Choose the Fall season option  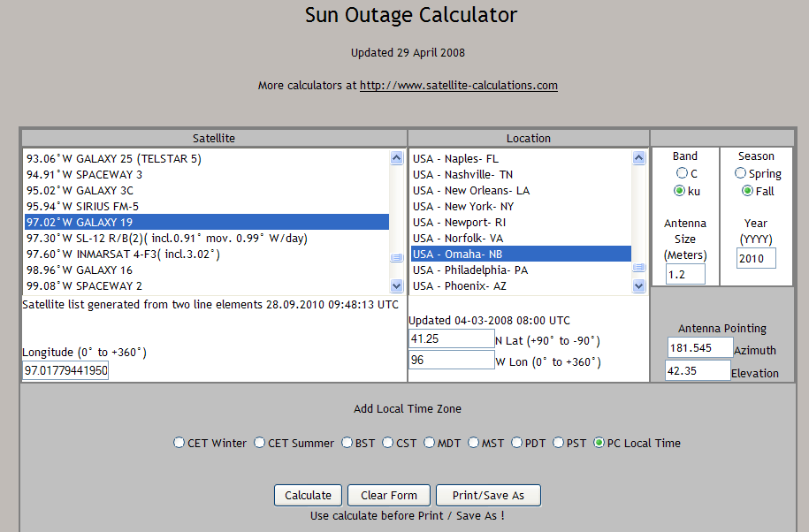(x=747, y=191)
